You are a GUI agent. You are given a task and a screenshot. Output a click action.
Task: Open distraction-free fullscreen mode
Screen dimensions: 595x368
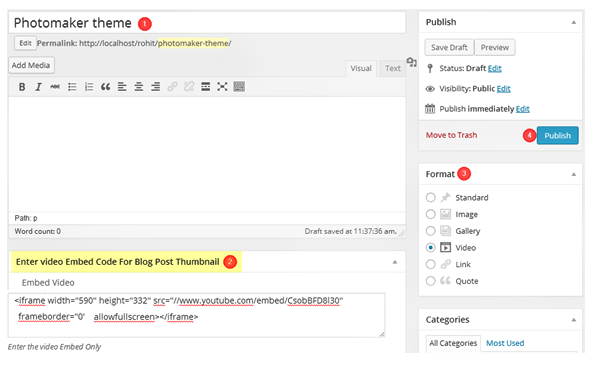tap(222, 87)
